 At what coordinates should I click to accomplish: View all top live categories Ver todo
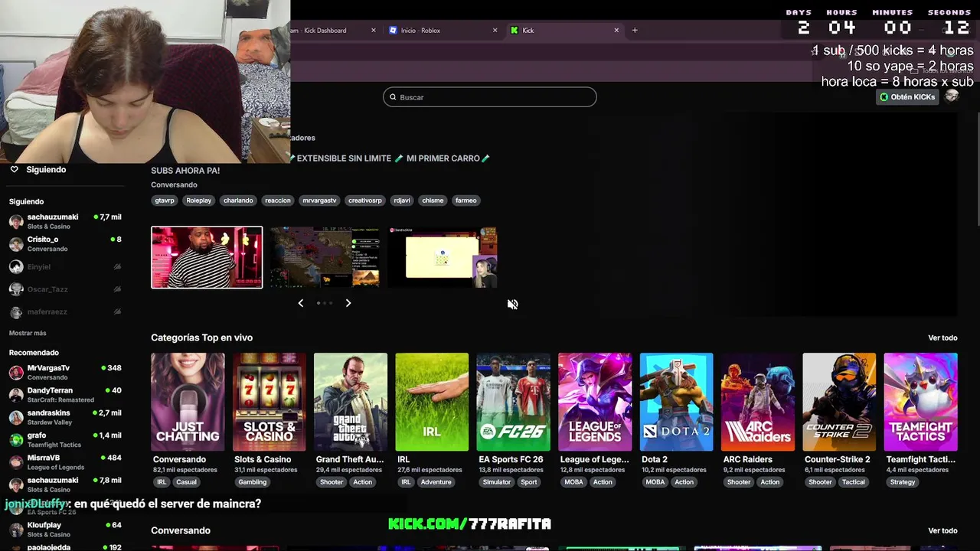(x=942, y=337)
